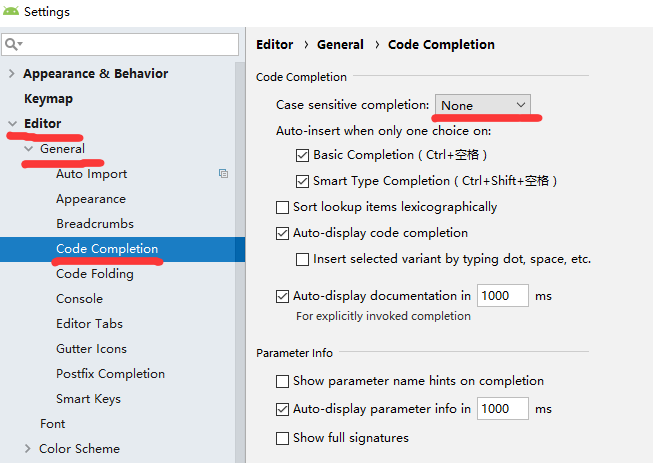Expand the Color Scheme node

[x=28, y=449]
